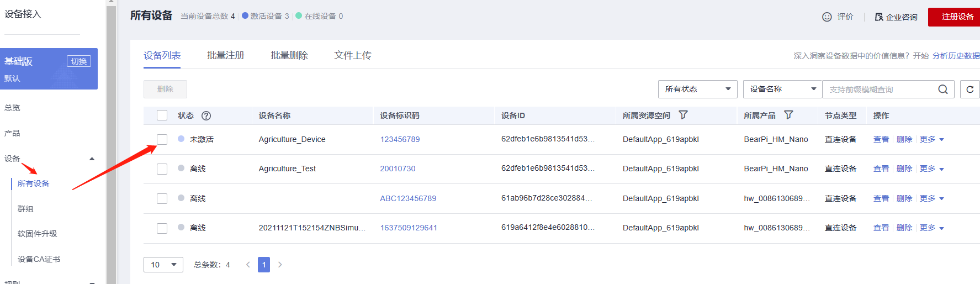Go to next page arrow
The image size is (980, 284).
[x=280, y=265]
